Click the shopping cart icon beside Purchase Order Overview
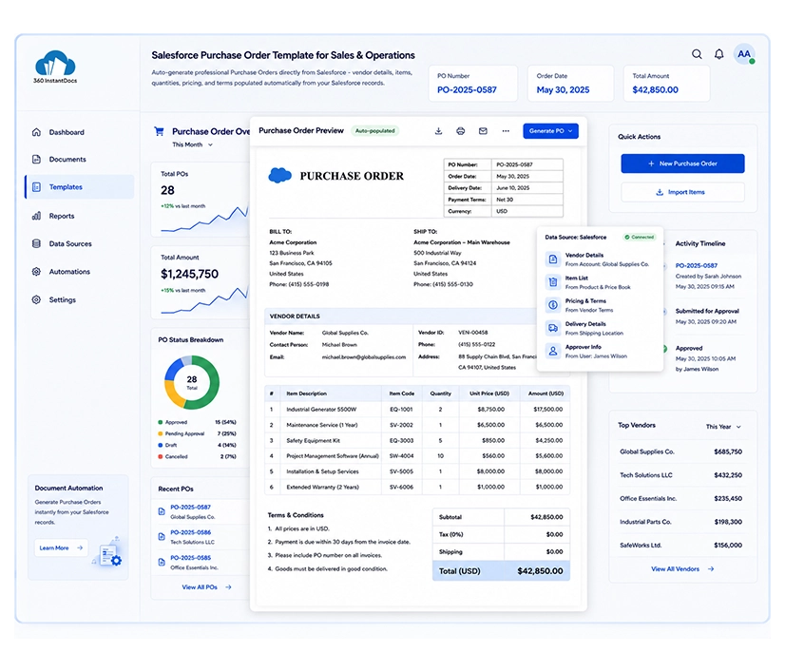 click(x=160, y=131)
